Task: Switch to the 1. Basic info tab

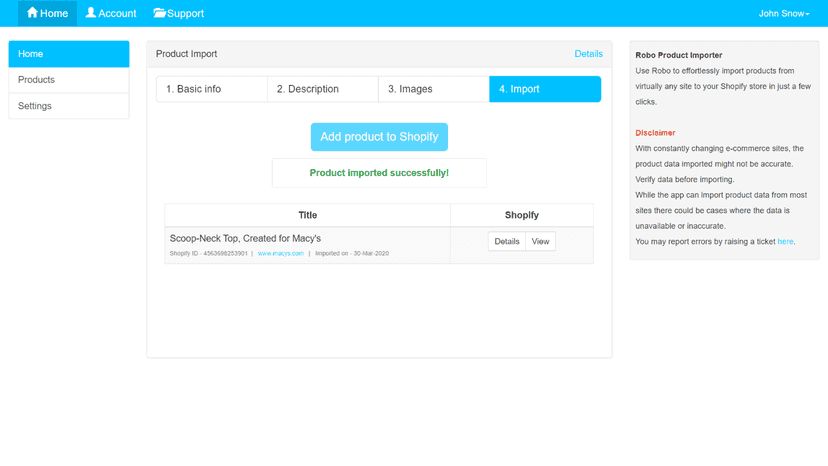Action: (x=212, y=89)
